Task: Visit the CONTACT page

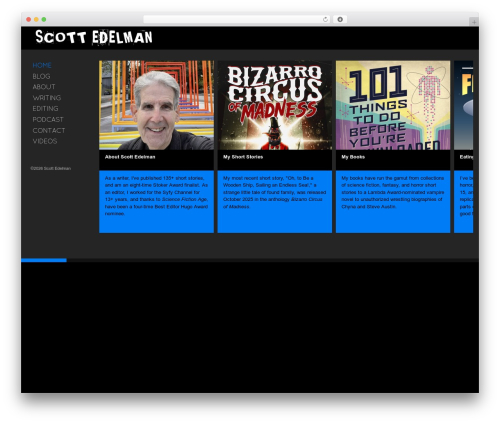Action: tap(49, 131)
